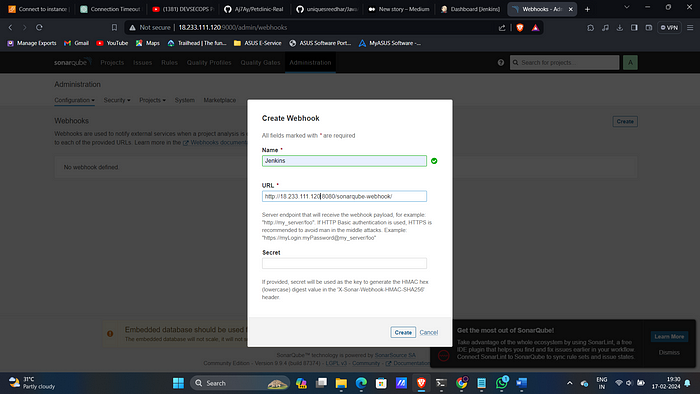This screenshot has width=700, height=394.
Task: Open Brave Shields lion icon
Action: coord(520,28)
